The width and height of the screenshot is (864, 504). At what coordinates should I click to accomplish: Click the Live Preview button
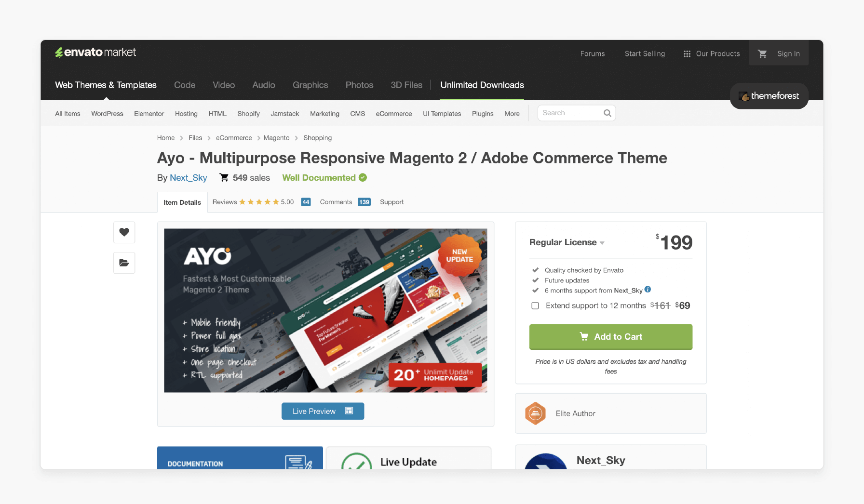click(x=323, y=411)
